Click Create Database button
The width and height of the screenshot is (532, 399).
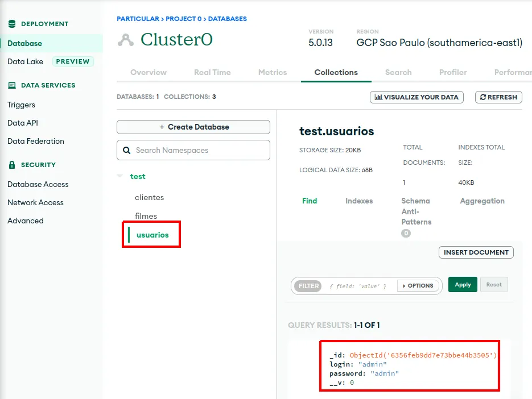pos(193,127)
